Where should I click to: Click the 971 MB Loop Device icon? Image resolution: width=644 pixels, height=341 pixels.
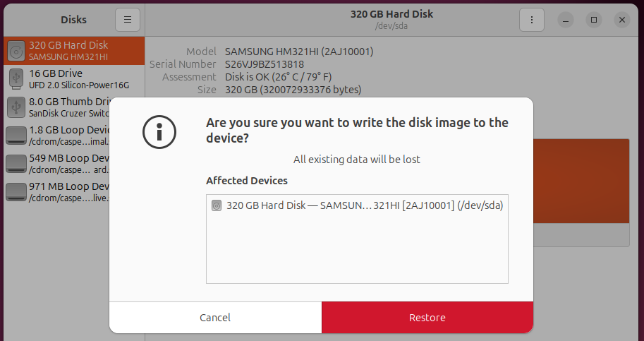point(16,191)
